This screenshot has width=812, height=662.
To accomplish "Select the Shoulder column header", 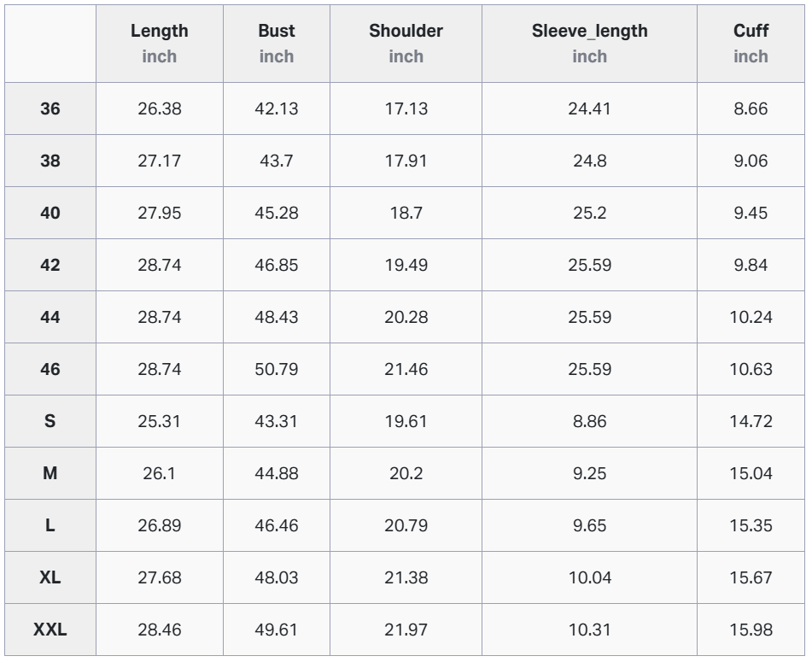I will (406, 44).
